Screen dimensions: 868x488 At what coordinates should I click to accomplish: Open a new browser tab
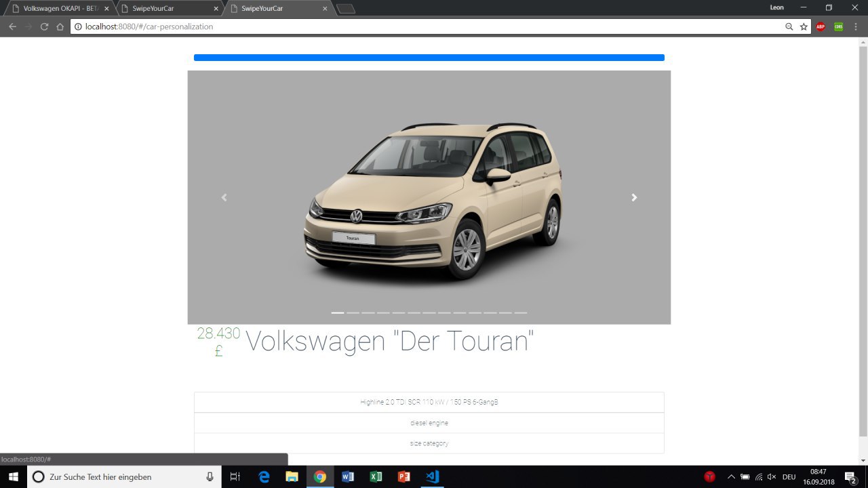tap(345, 8)
